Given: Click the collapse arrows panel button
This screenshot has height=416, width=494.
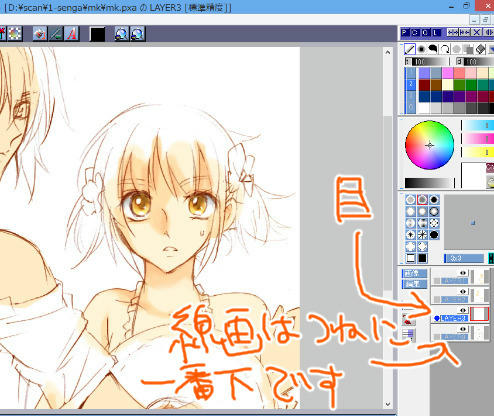Looking at the screenshot, I should (464, 32).
